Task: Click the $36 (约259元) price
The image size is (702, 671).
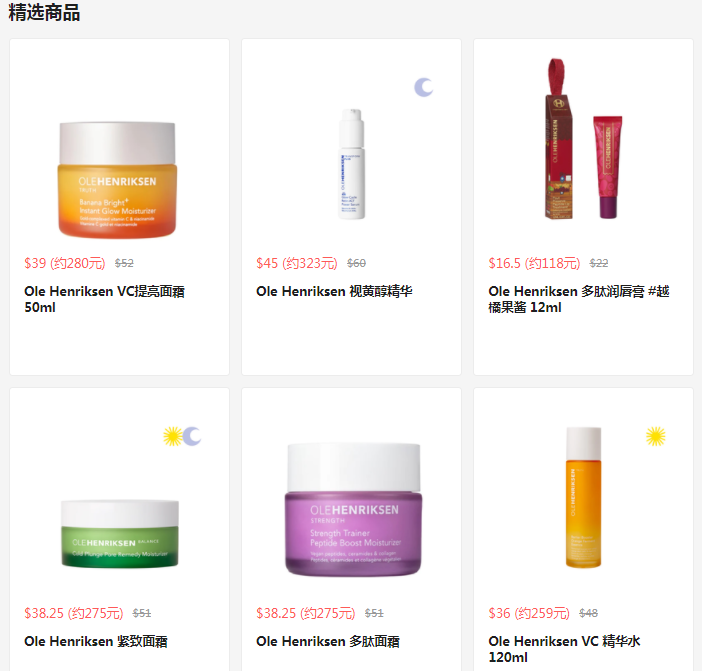Action: (529, 613)
